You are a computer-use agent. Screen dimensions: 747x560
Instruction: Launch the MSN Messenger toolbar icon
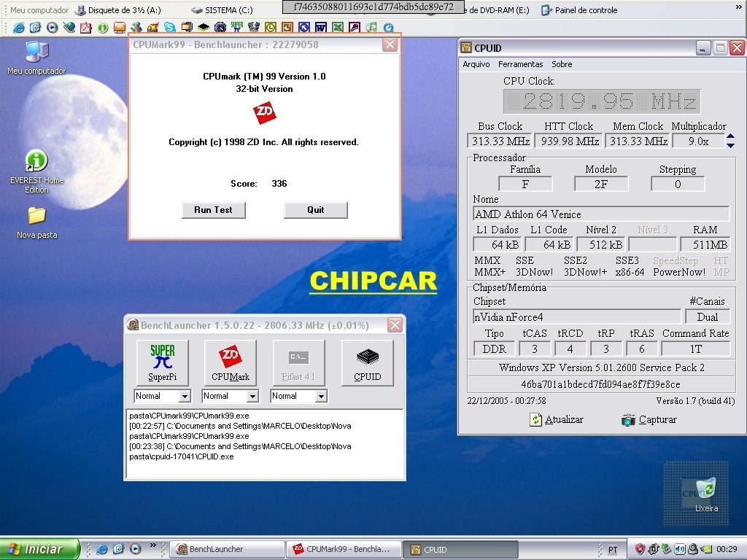coord(136,28)
